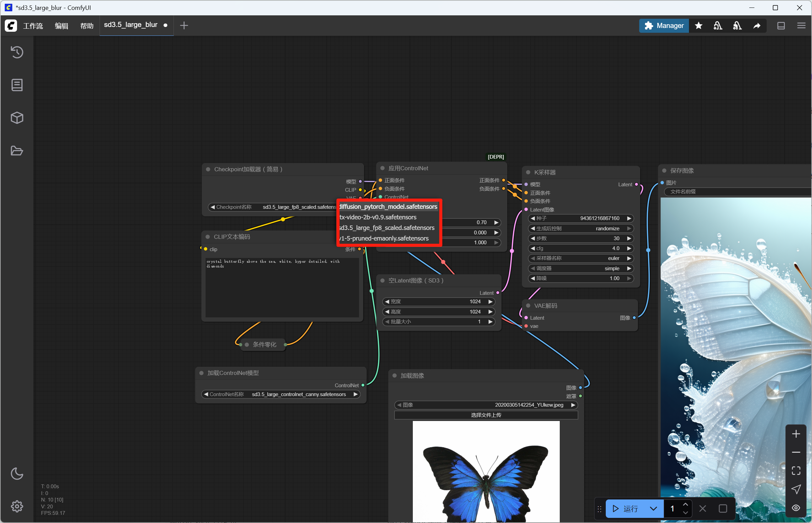Image resolution: width=812 pixels, height=523 pixels.
Task: Open the model library cube icon
Action: [x=17, y=118]
